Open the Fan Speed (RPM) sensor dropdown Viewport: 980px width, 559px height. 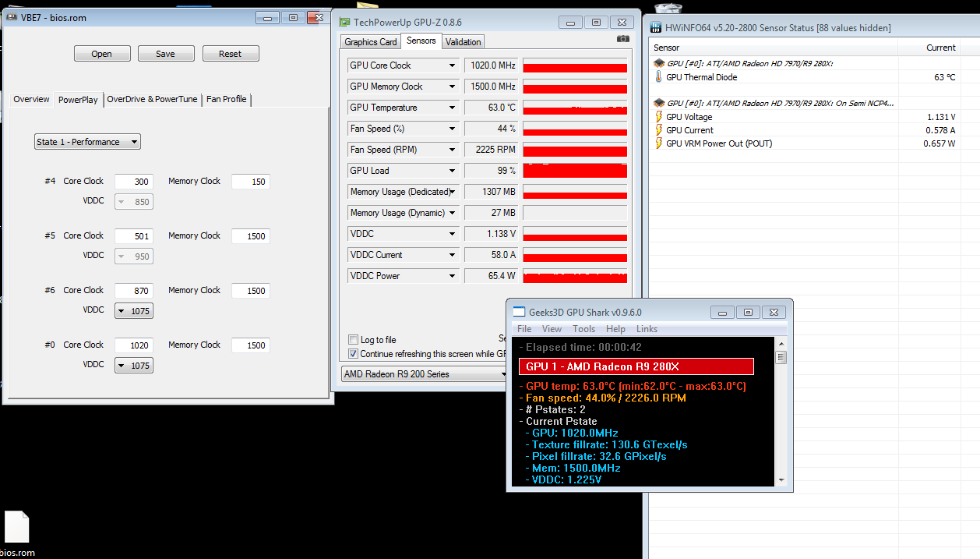(452, 150)
